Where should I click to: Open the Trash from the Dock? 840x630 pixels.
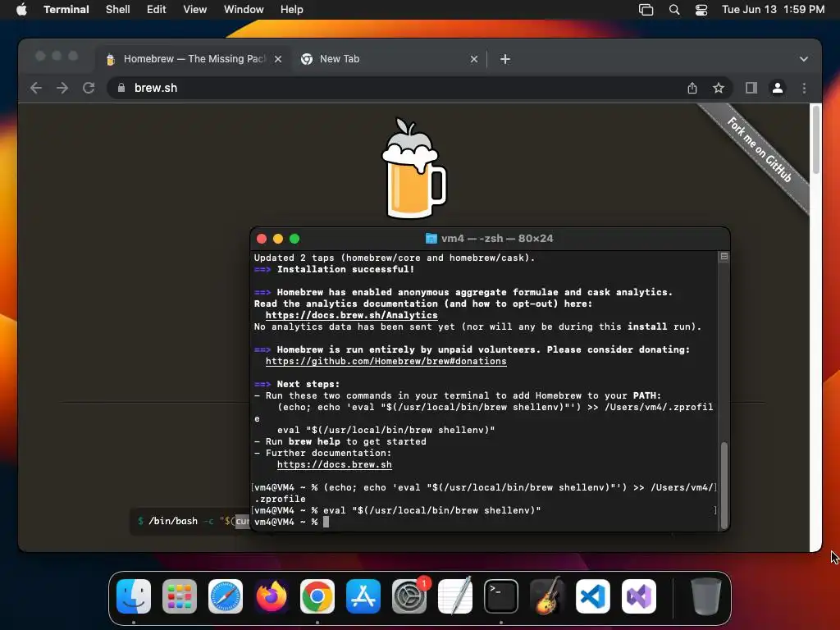[706, 596]
